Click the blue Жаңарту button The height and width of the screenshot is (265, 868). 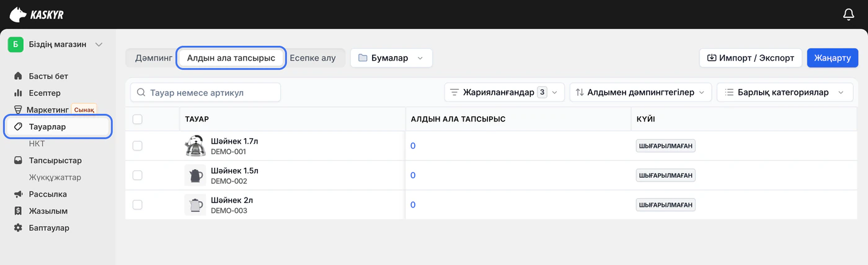click(x=833, y=58)
